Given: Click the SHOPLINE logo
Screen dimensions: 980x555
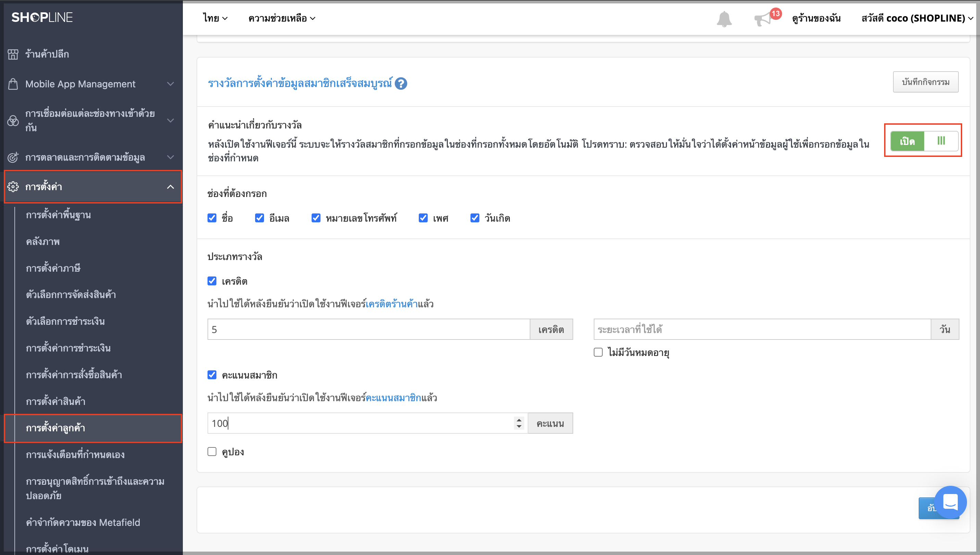Looking at the screenshot, I should [x=42, y=17].
